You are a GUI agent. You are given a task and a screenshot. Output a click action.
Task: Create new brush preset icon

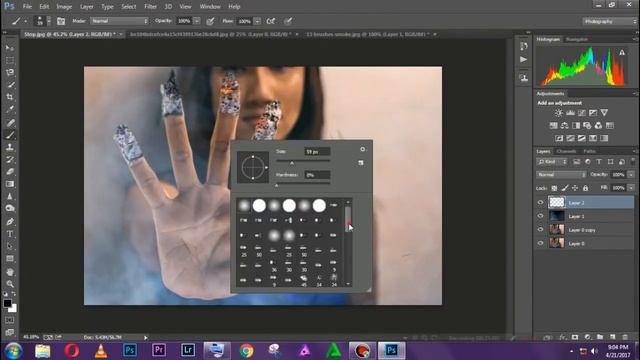[361, 163]
